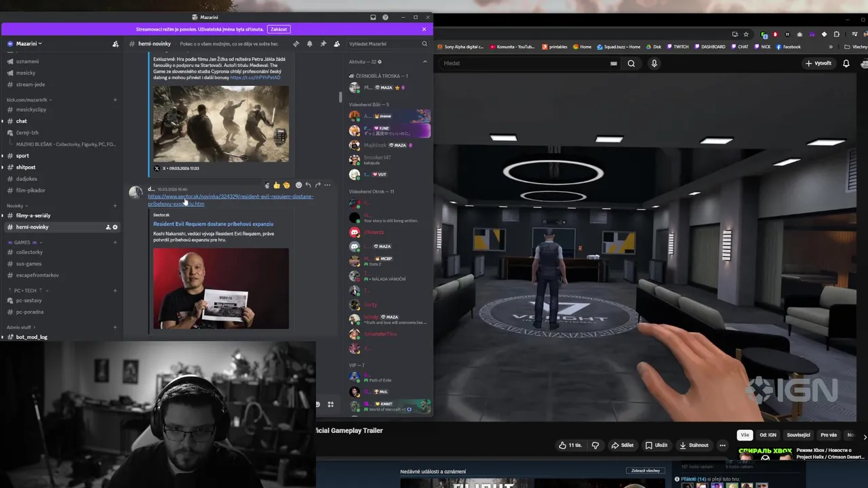Image resolution: width=868 pixels, height=488 pixels.
Task: Collapse the PC + TECH category
Action: point(27,290)
